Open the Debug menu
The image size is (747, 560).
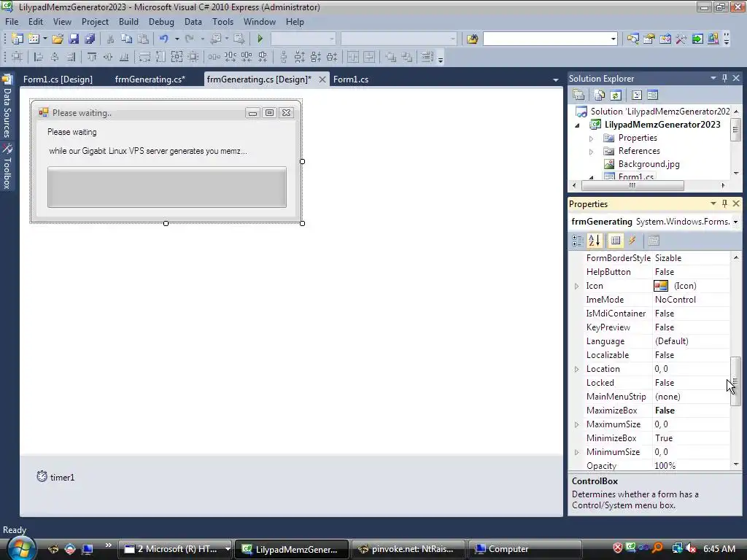pos(161,22)
